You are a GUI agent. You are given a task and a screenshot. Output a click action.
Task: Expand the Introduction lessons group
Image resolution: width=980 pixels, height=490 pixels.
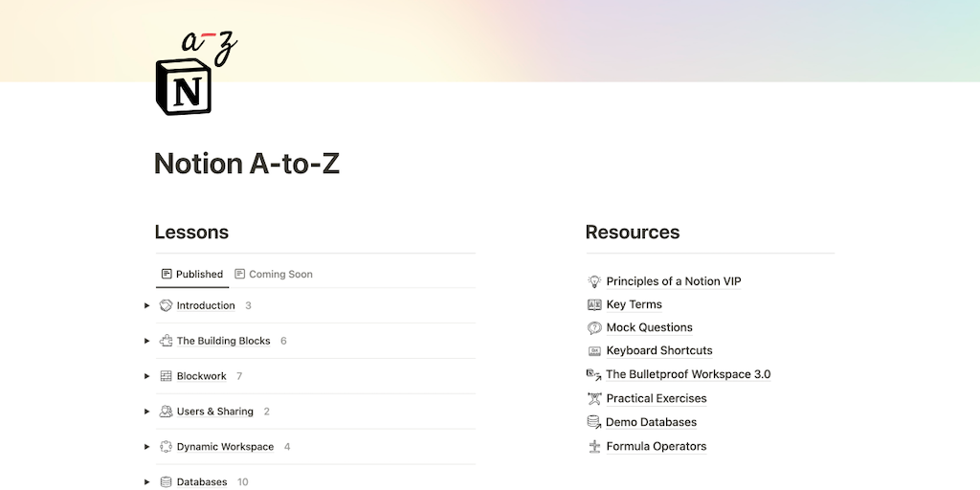point(147,306)
